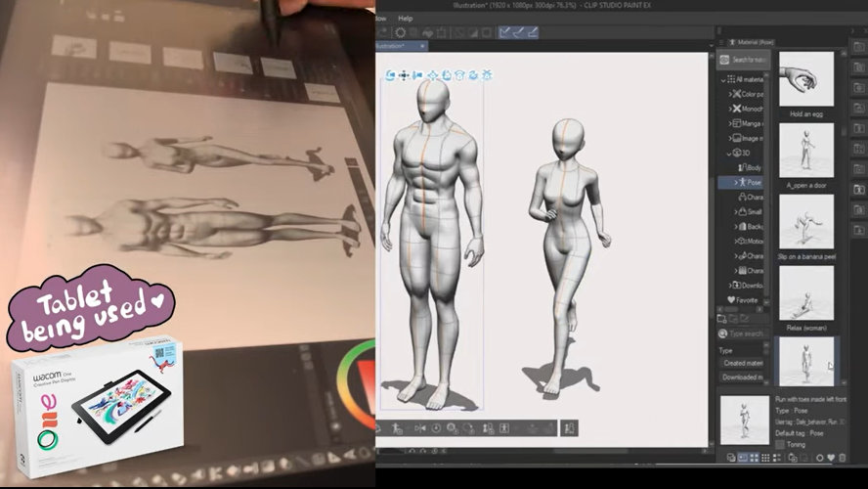Expand the Monochromatic pattern folder
The image size is (868, 489).
(730, 110)
